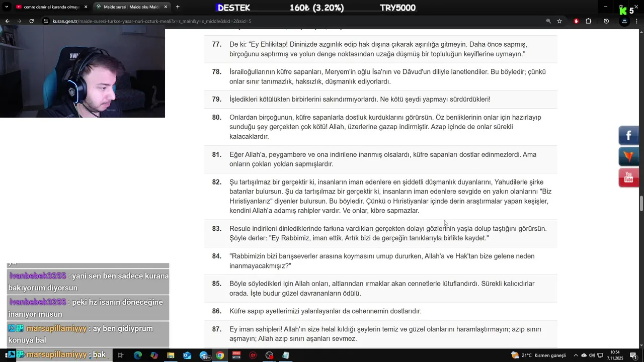
Task: Go back with the browser back arrow
Action: [7, 21]
